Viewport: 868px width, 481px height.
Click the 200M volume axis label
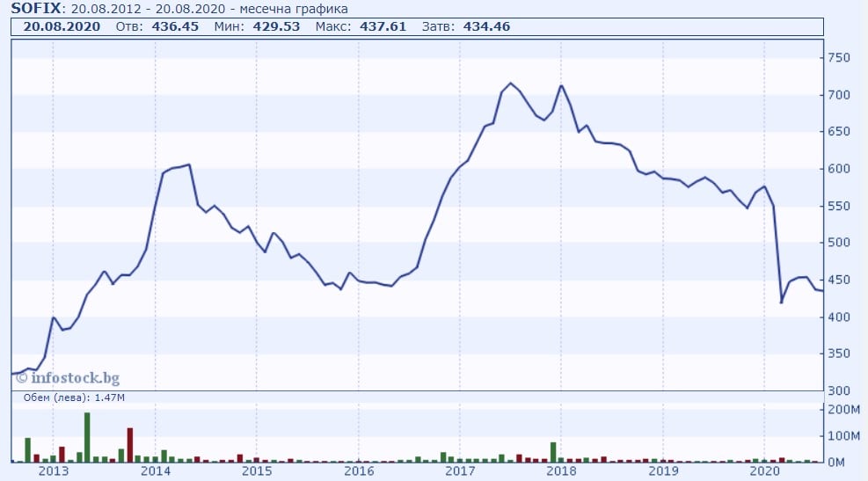coord(843,410)
